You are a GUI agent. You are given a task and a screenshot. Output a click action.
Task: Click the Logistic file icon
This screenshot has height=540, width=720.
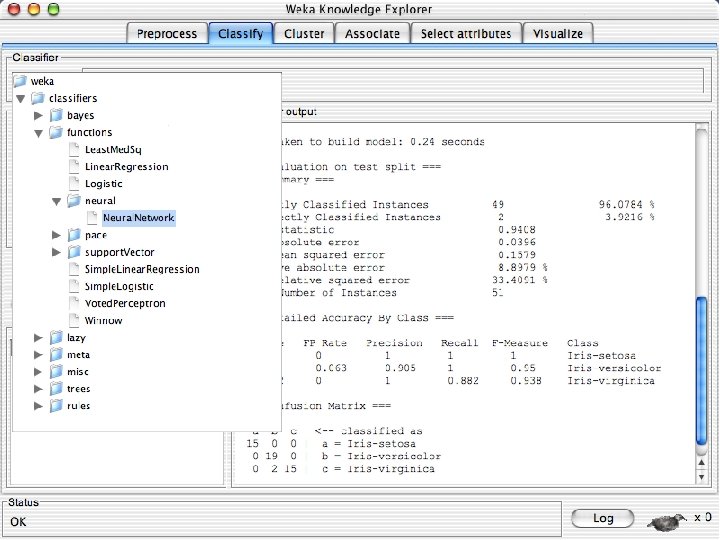[74, 183]
